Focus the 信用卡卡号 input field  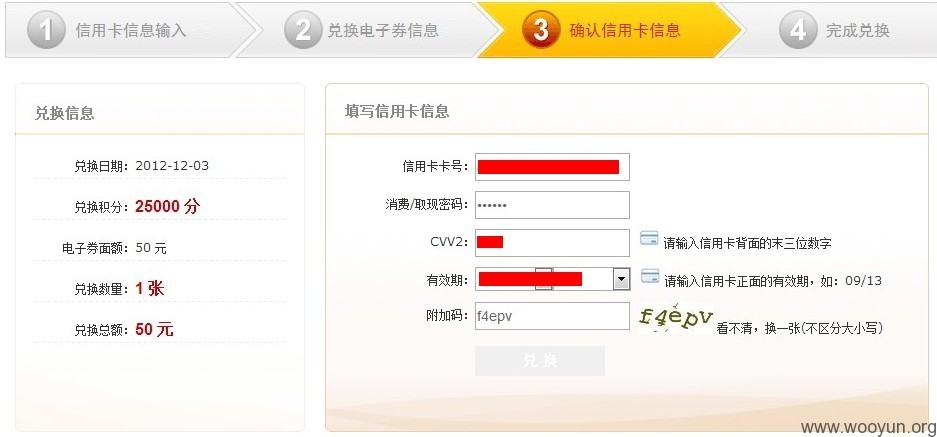click(552, 167)
